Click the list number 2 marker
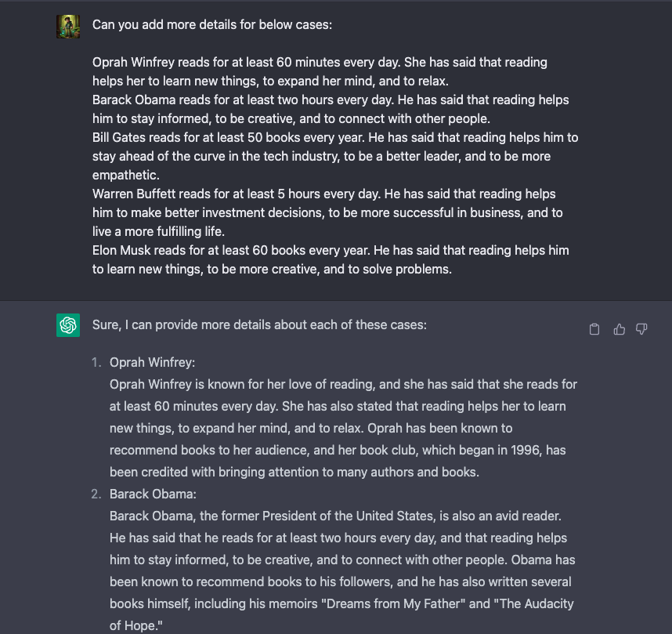672x634 pixels. tap(96, 494)
